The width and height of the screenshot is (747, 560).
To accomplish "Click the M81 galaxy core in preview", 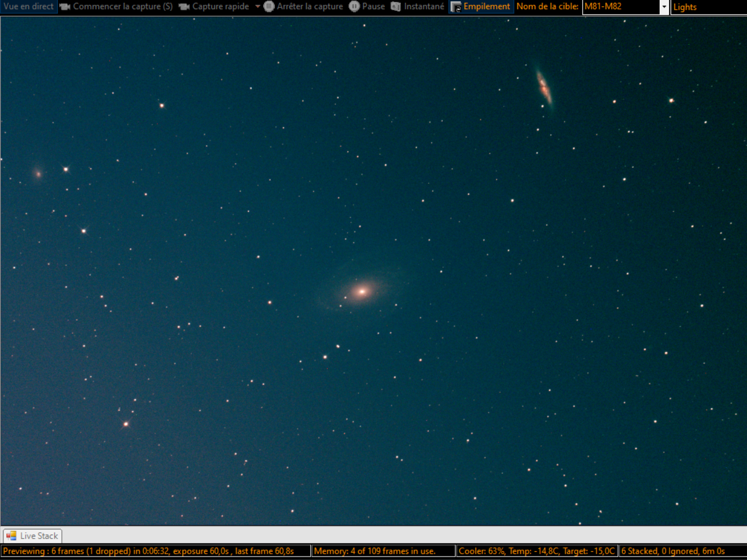I will pyautogui.click(x=362, y=291).
